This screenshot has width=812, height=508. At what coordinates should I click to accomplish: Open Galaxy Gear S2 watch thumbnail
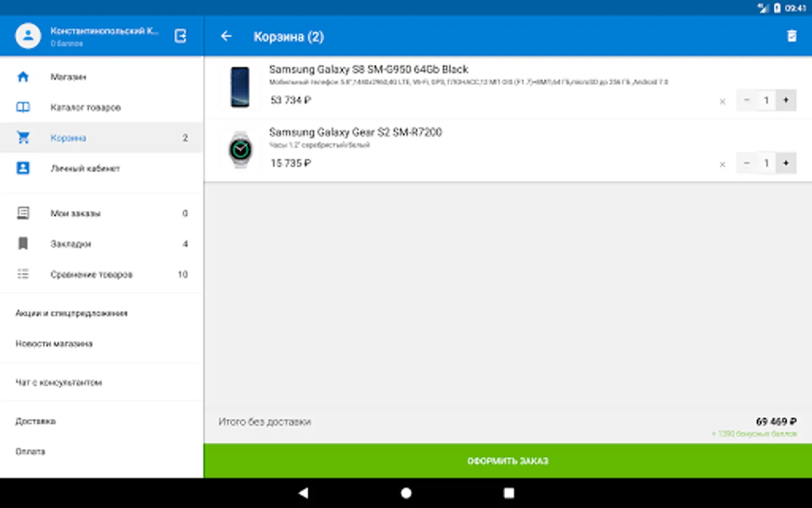pyautogui.click(x=240, y=150)
